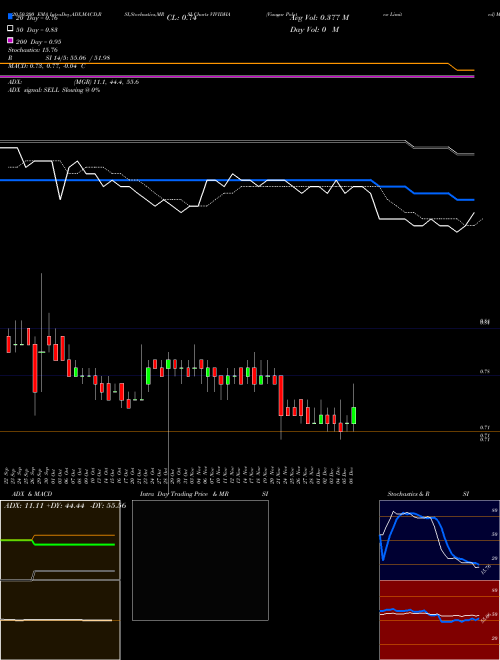Click the red RSI indicator chart
The height and width of the screenshot is (660, 500).
439,620
